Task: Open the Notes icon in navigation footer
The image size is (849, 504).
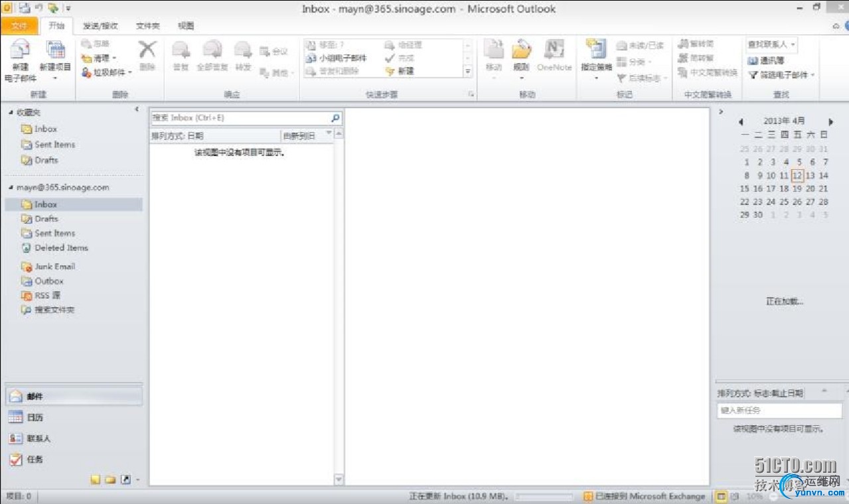Action: point(96,479)
